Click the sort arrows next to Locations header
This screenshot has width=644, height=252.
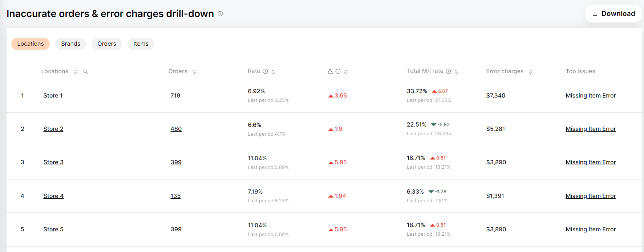click(x=76, y=72)
